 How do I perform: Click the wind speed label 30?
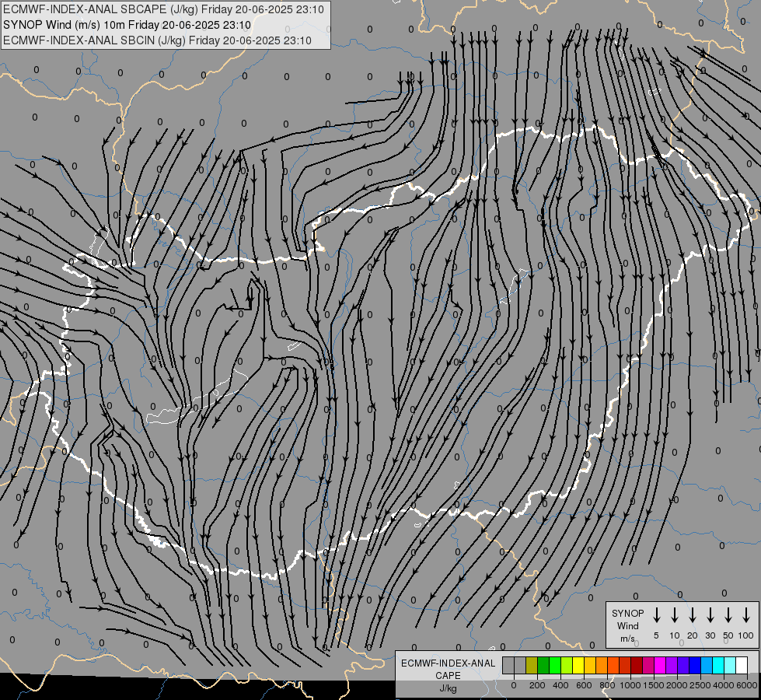[x=710, y=635]
